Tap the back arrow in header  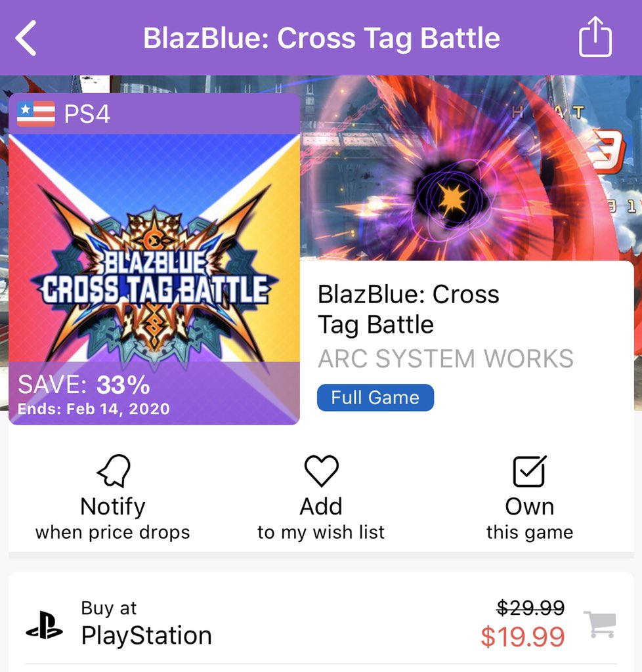[26, 38]
